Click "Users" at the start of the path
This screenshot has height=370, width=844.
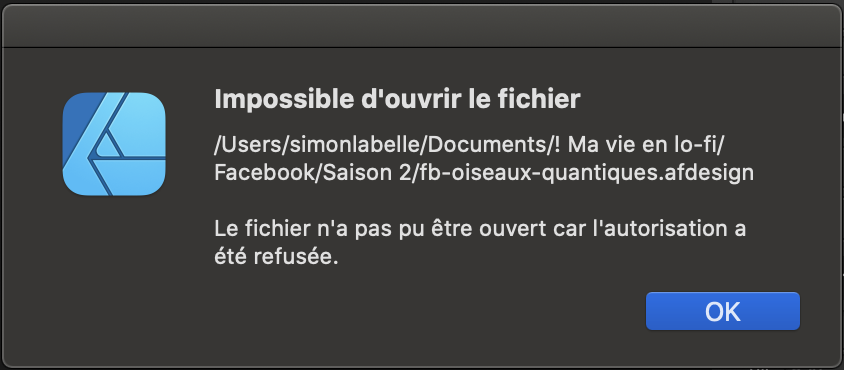248,144
